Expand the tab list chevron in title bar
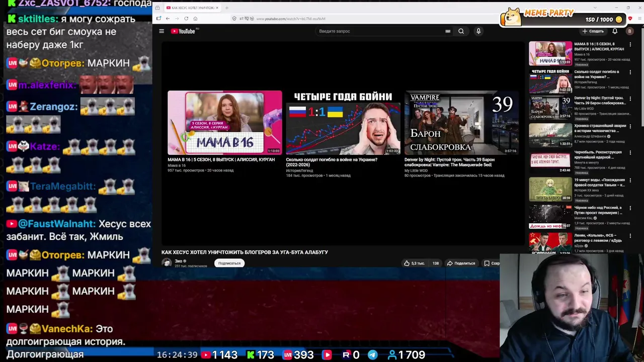Image resolution: width=644 pixels, height=362 pixels. tap(595, 8)
